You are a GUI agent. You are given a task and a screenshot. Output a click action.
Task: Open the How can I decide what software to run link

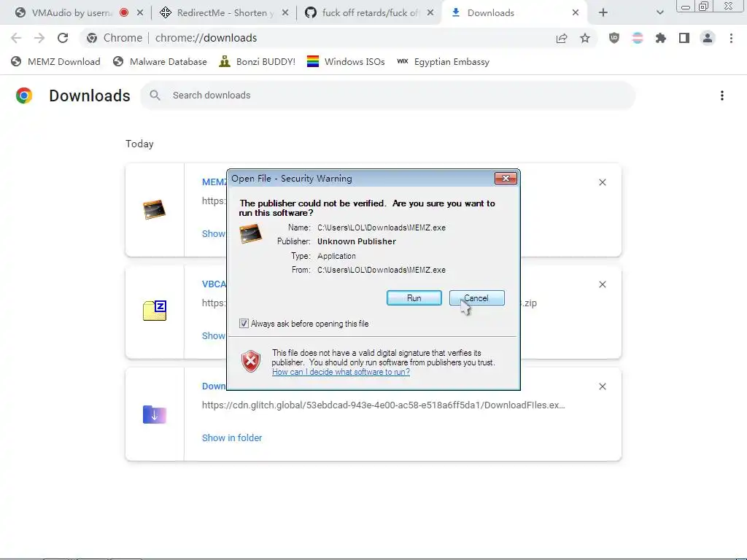pyautogui.click(x=341, y=372)
